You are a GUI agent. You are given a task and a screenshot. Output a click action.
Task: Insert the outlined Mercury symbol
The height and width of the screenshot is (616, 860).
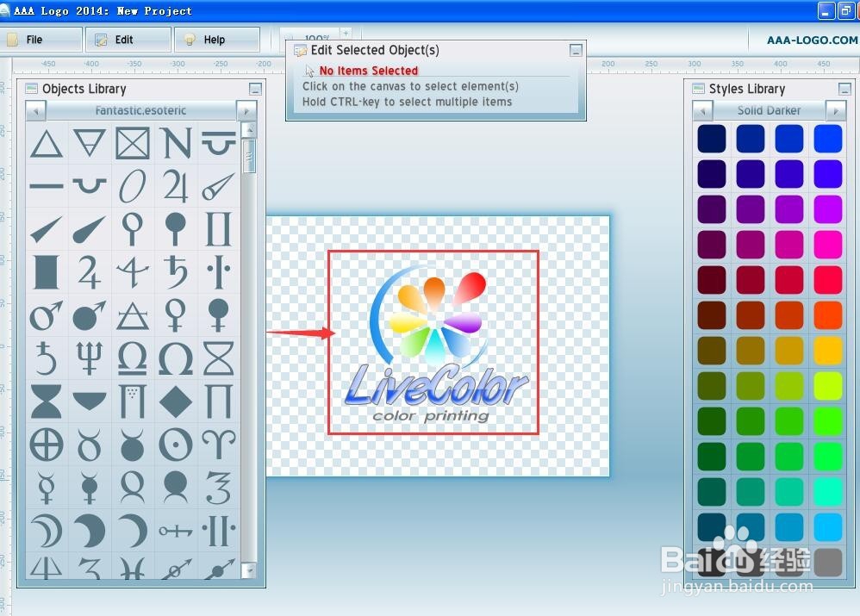(46, 488)
